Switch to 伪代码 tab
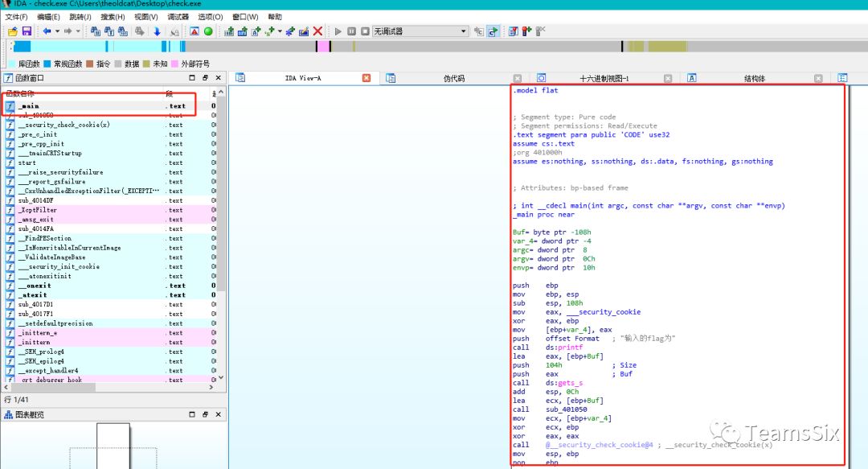868x469 pixels. pyautogui.click(x=453, y=79)
